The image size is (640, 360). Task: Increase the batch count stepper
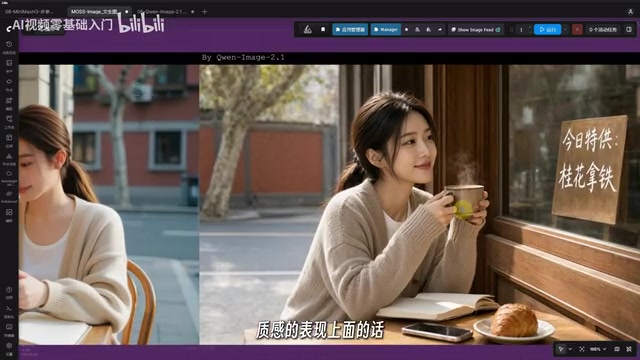click(x=530, y=27)
